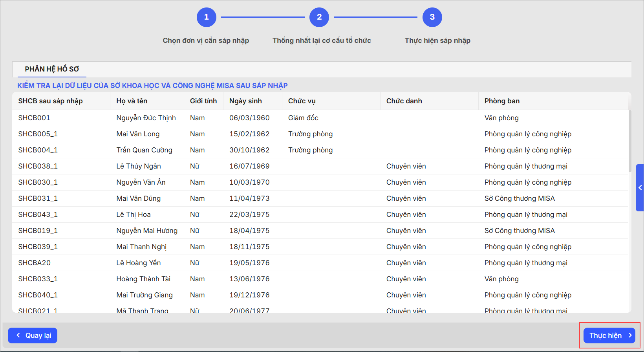
Task: Select the Lê Thúy Ngân row
Action: coord(139,166)
